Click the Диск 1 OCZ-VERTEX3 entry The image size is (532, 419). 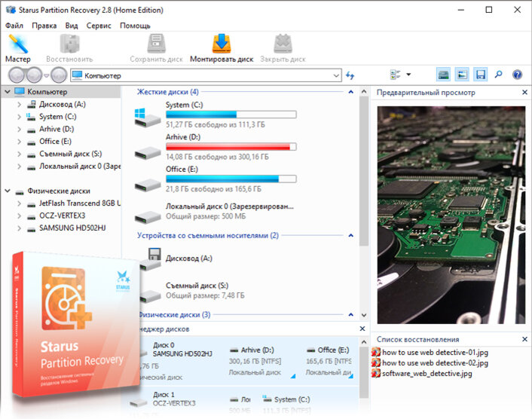(174, 399)
